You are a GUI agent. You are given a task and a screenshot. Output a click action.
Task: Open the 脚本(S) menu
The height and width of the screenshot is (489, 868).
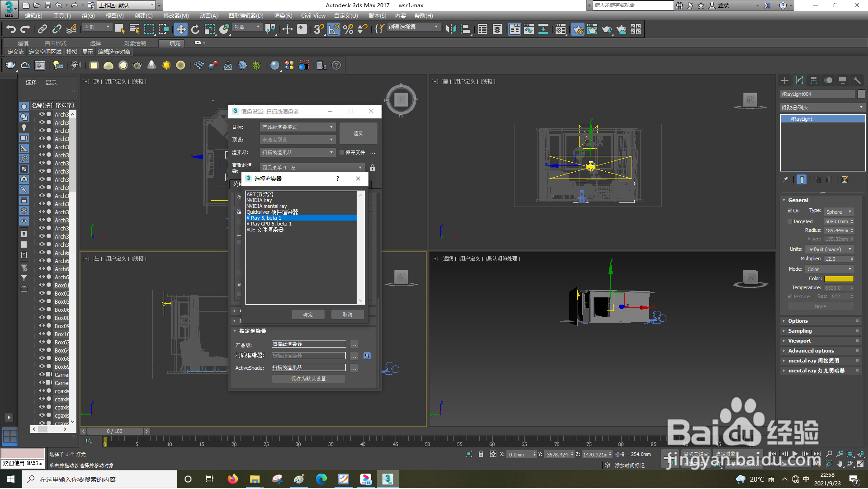pyautogui.click(x=377, y=16)
